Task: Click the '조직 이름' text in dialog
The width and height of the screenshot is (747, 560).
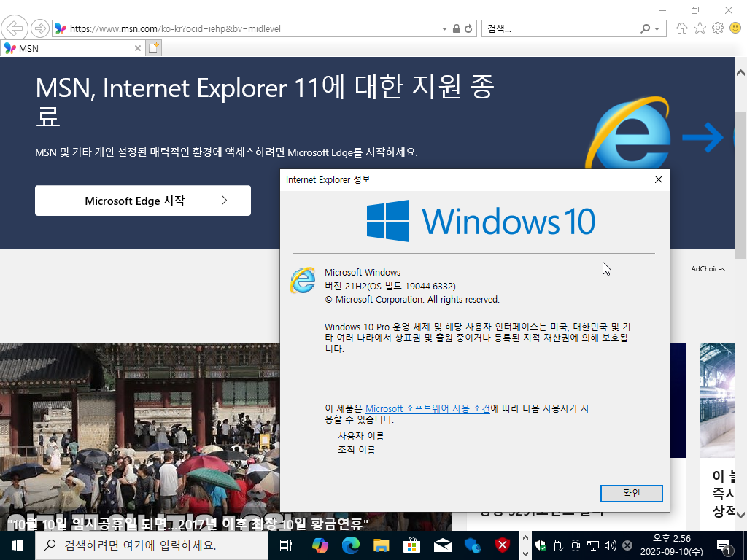Action: pyautogui.click(x=356, y=450)
